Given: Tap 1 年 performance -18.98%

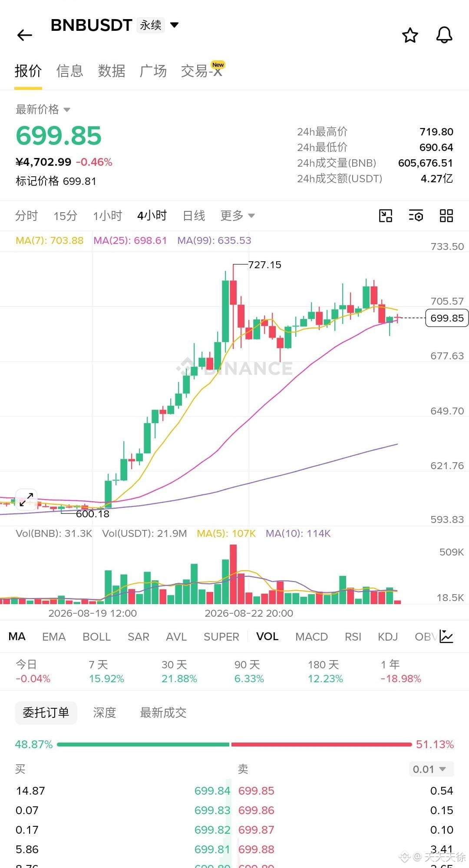Looking at the screenshot, I should (x=401, y=671).
